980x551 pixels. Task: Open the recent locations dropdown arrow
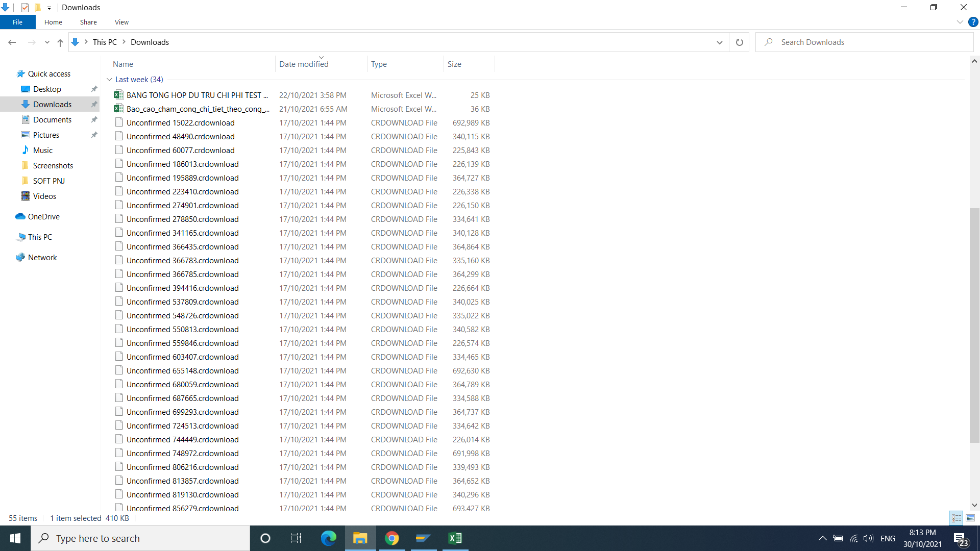pyautogui.click(x=47, y=42)
